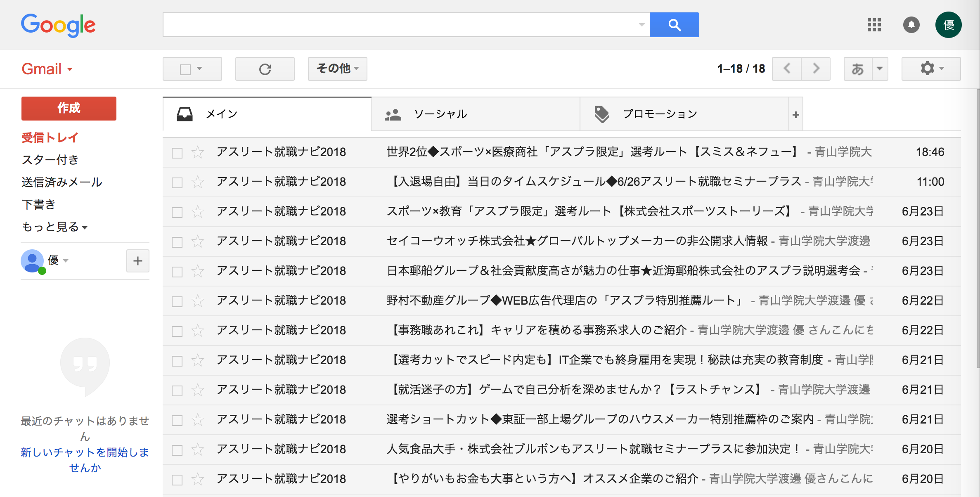
Task: Go to next page of messages
Action: tap(816, 69)
